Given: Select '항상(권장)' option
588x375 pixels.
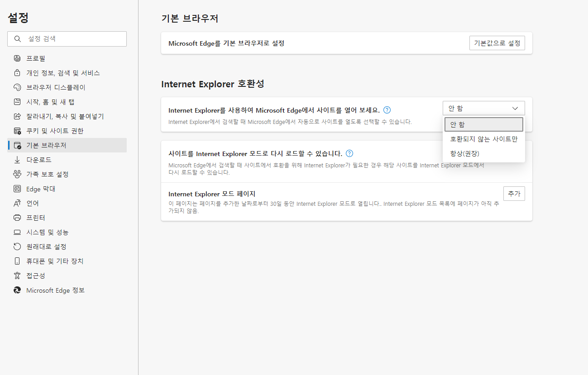Looking at the screenshot, I should 483,153.
